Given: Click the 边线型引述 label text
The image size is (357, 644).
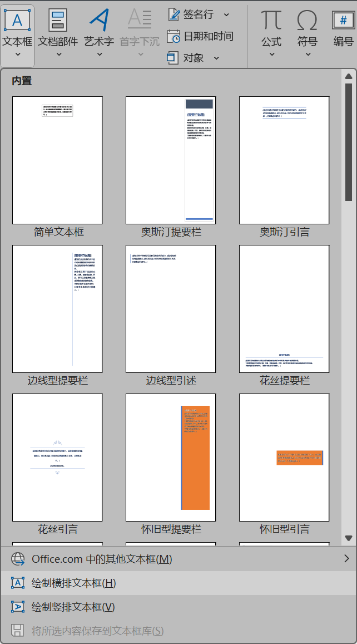Looking at the screenshot, I should [171, 381].
